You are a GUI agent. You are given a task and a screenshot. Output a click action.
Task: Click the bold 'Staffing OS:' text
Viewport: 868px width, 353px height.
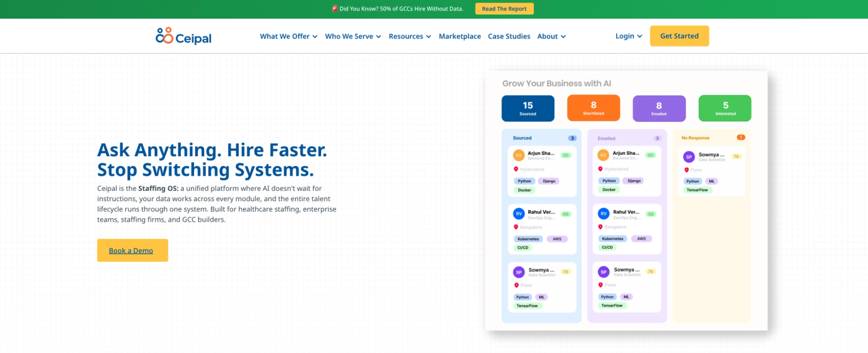158,188
